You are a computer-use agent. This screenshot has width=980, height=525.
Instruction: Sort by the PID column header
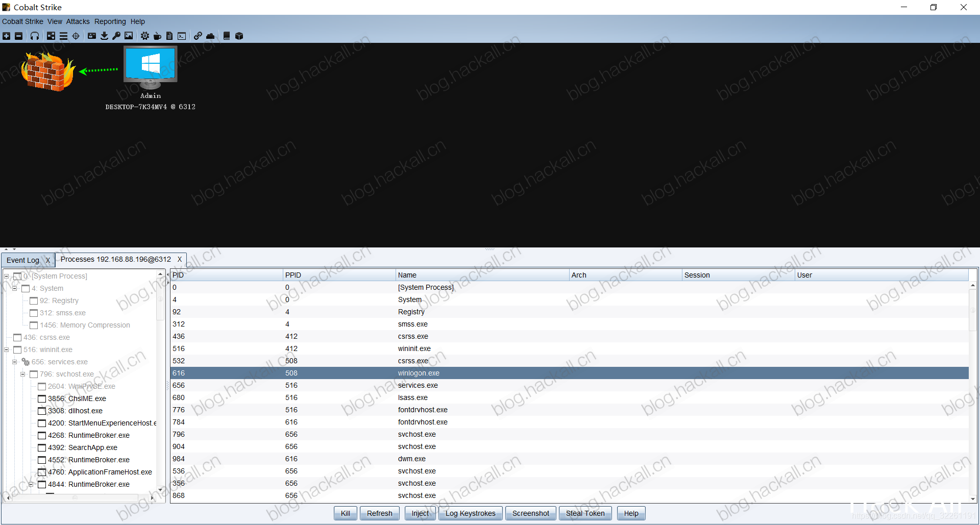[x=226, y=275]
